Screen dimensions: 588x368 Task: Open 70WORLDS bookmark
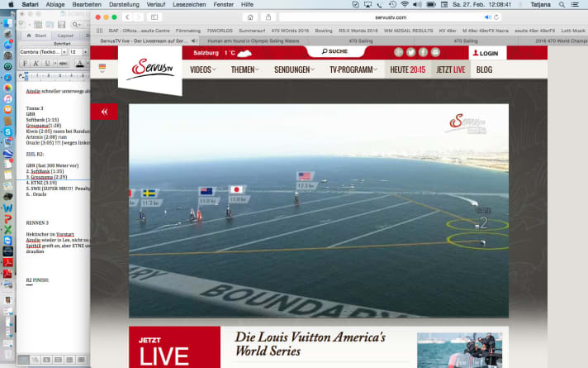(220, 31)
